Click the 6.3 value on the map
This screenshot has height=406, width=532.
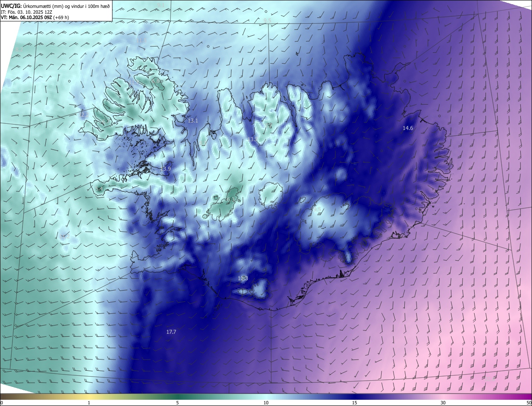click(x=231, y=200)
